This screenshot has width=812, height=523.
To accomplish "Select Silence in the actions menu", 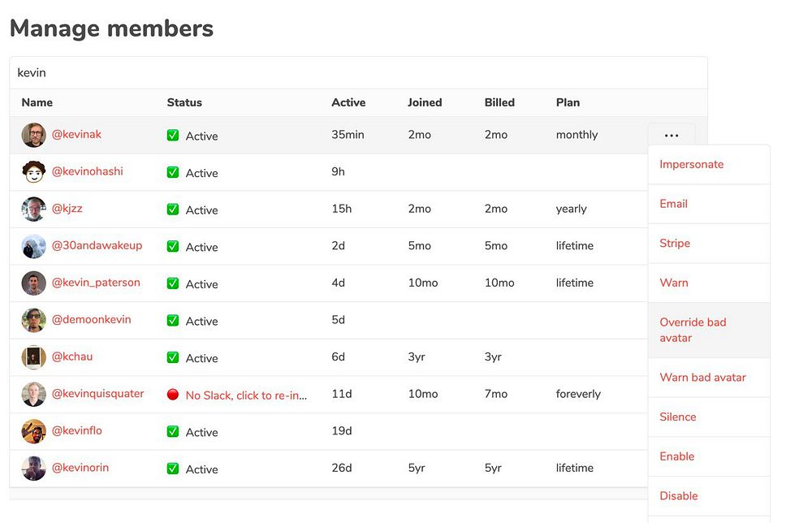I will [678, 417].
